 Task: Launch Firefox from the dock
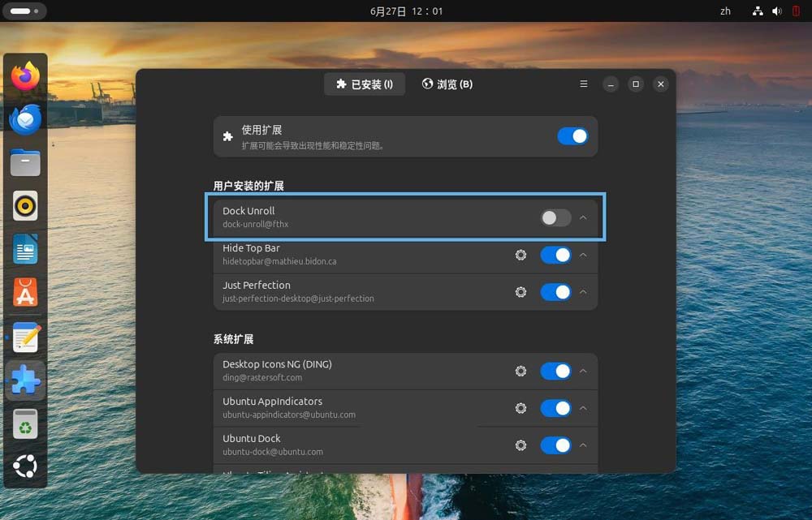pyautogui.click(x=26, y=77)
